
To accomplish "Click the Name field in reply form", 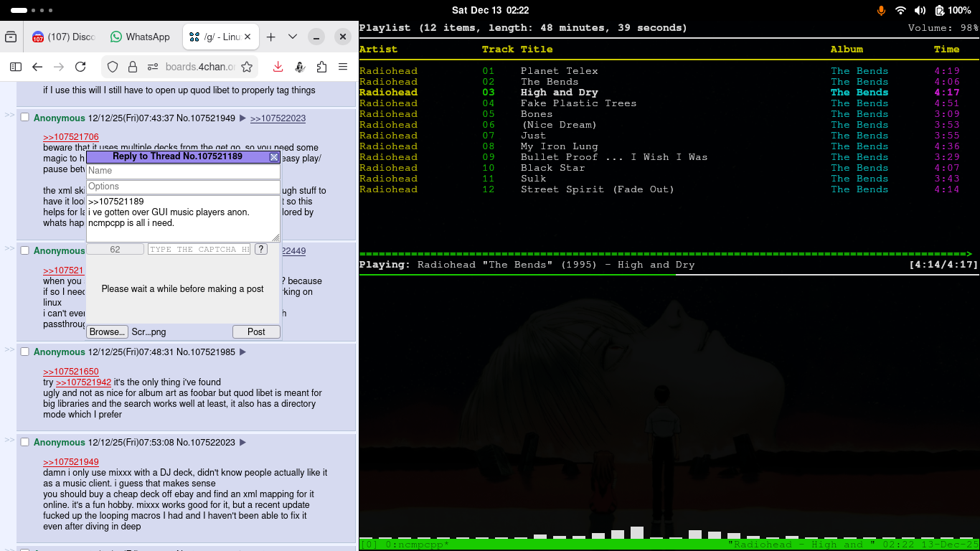I will tap(183, 171).
